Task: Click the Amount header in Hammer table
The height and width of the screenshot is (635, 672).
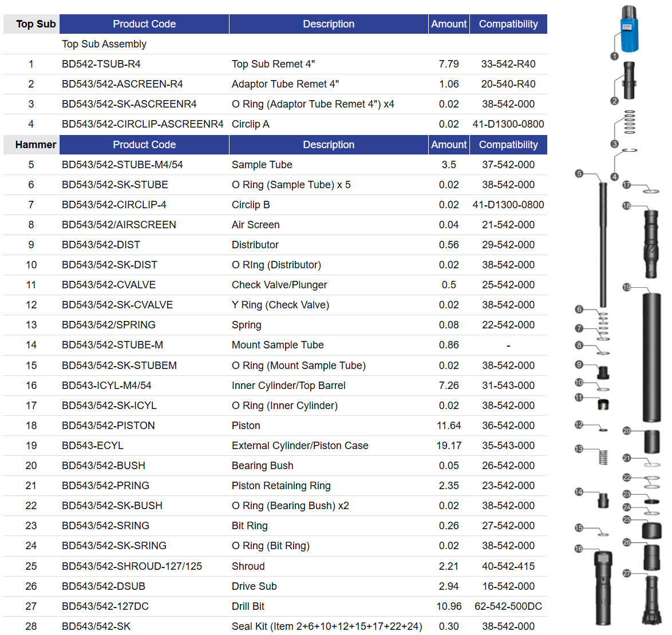Action: 449,145
